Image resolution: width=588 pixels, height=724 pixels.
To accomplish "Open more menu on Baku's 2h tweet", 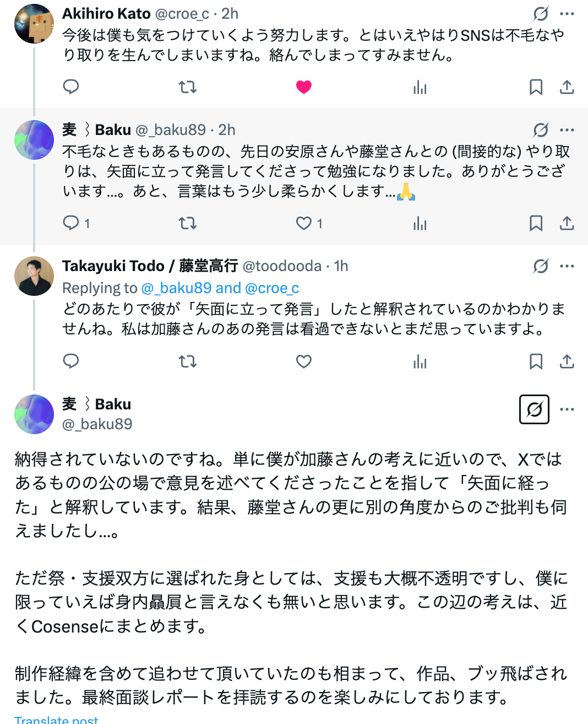I will pyautogui.click(x=567, y=130).
